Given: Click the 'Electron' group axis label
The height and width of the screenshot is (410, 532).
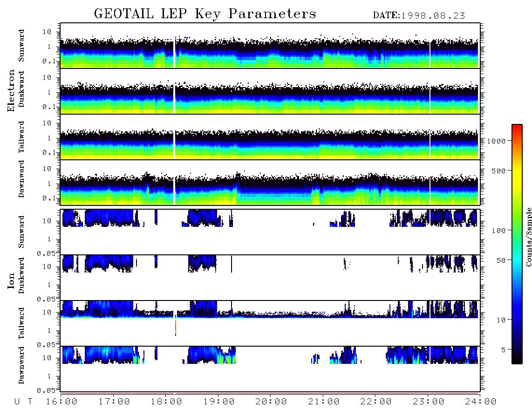Looking at the screenshot, I should pyautogui.click(x=11, y=90).
